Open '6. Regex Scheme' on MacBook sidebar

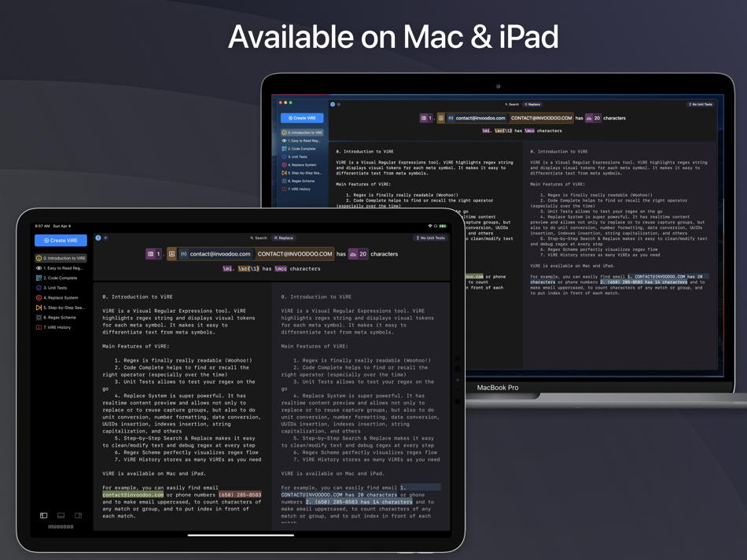tap(302, 181)
